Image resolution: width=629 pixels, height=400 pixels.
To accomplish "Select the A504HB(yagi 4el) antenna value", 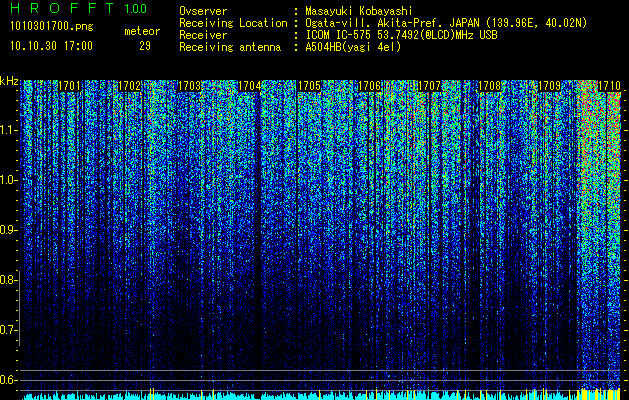I will point(353,47).
